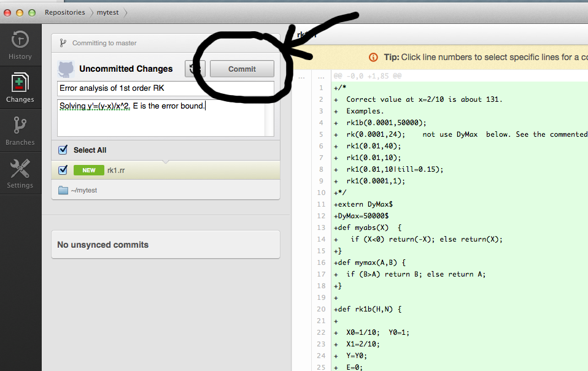This screenshot has height=371, width=588.
Task: Open the Branches sidebar view
Action: coord(20,131)
